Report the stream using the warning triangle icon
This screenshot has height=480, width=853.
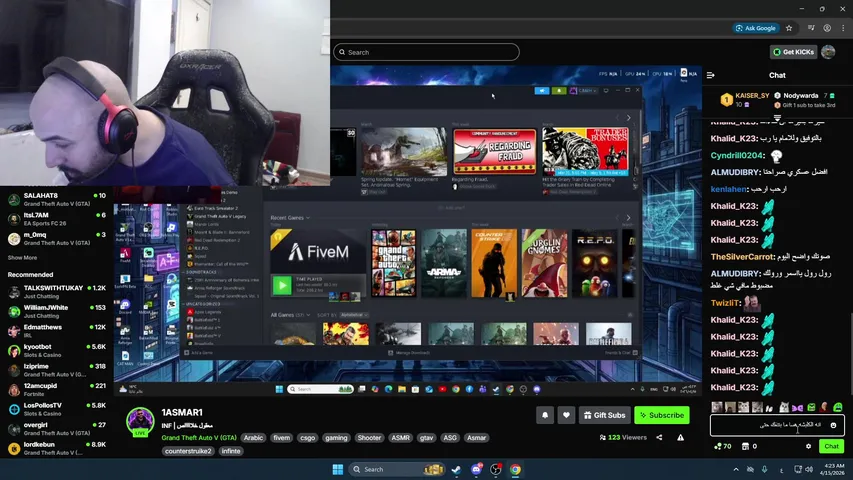tap(680, 438)
